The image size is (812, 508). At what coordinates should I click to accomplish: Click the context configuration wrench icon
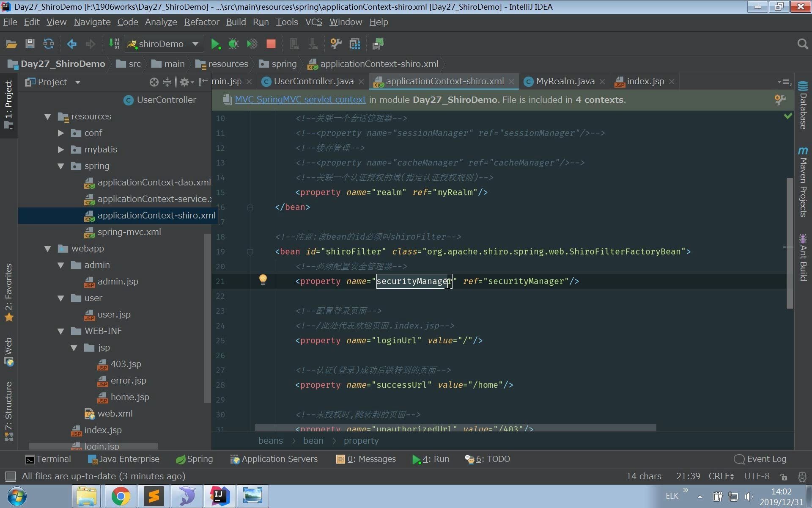coord(779,100)
